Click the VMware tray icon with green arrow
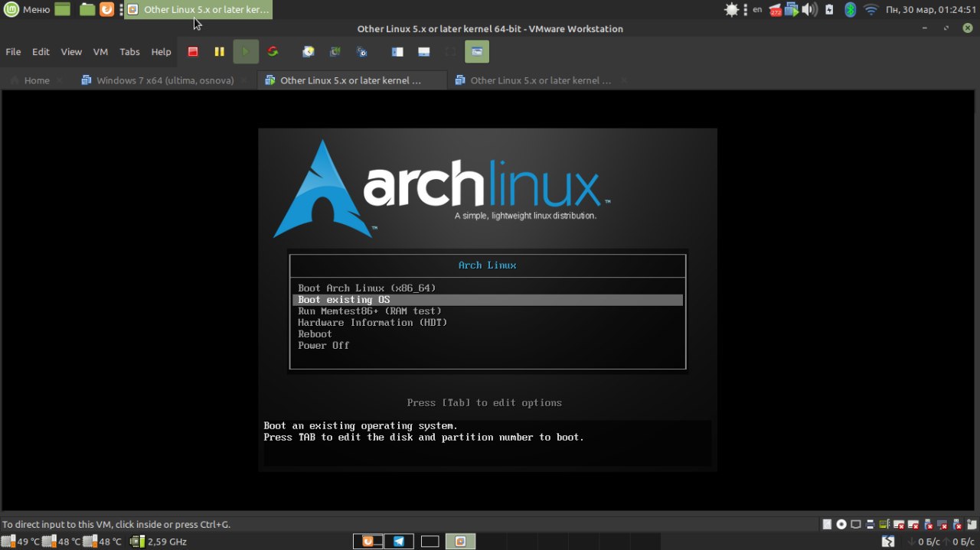 point(792,9)
